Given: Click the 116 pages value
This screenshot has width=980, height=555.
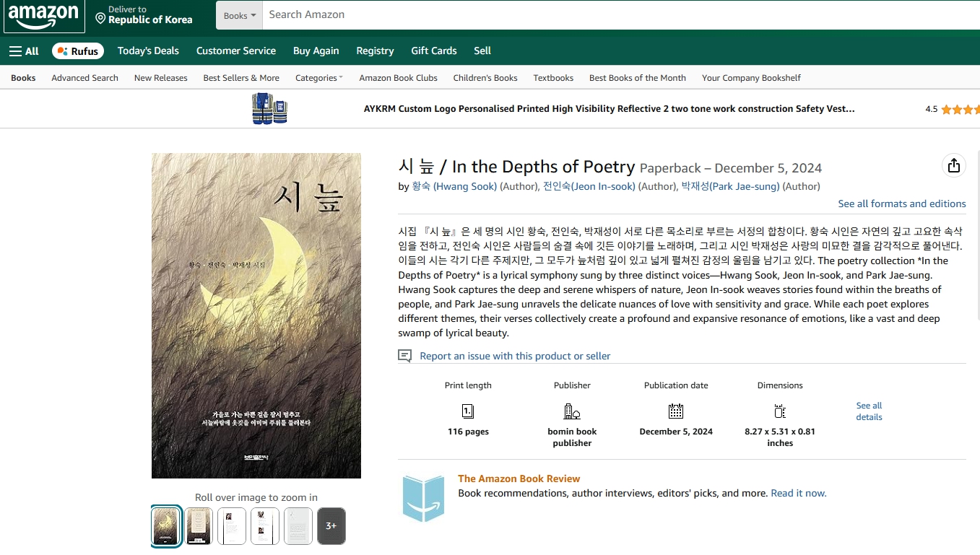Looking at the screenshot, I should (468, 432).
